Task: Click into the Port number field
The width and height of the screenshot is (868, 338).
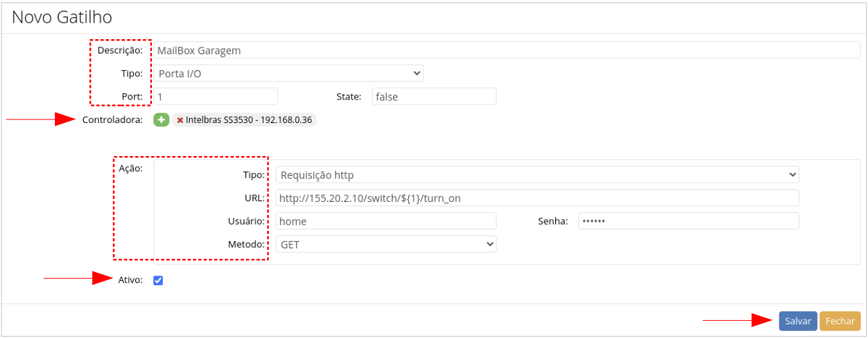Action: pos(216,97)
